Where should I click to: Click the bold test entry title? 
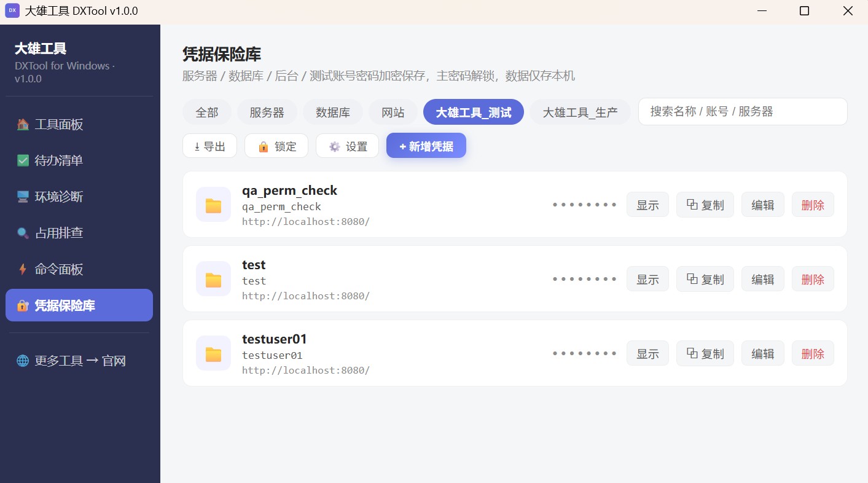click(254, 265)
